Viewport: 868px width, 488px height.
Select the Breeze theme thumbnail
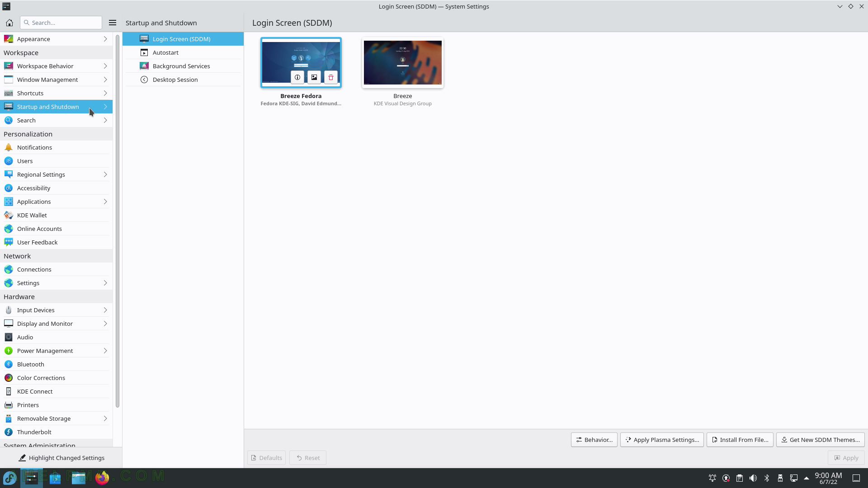(x=403, y=62)
